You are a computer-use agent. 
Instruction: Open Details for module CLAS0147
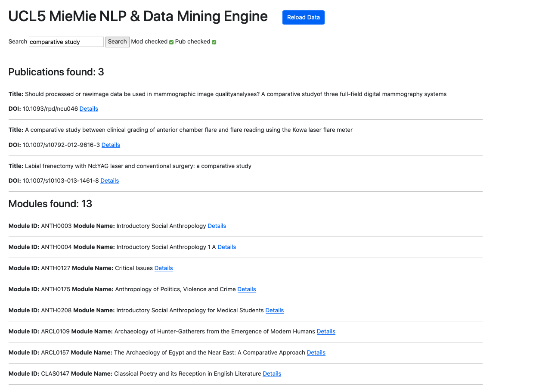click(272, 373)
